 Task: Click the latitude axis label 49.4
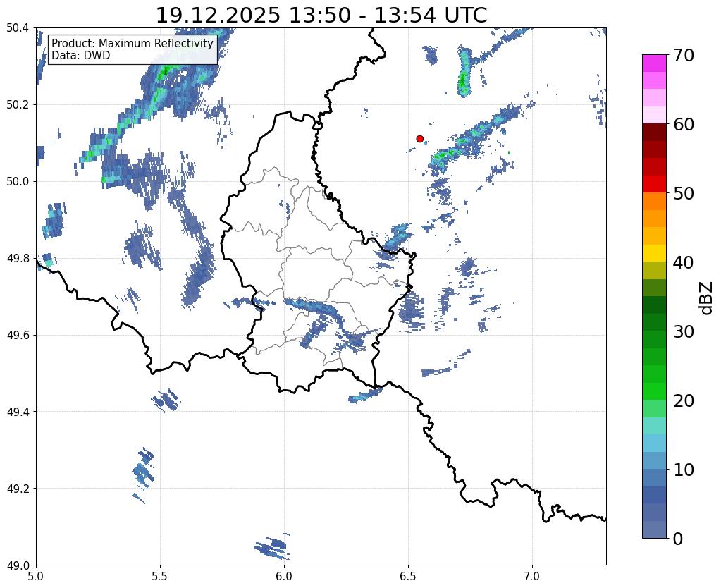click(x=18, y=412)
